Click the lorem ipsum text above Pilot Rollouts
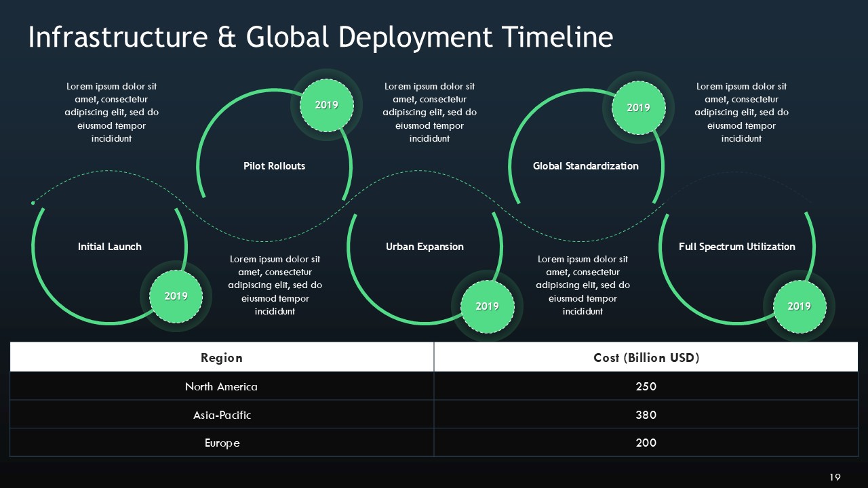The height and width of the screenshot is (488, 868). coord(112,112)
